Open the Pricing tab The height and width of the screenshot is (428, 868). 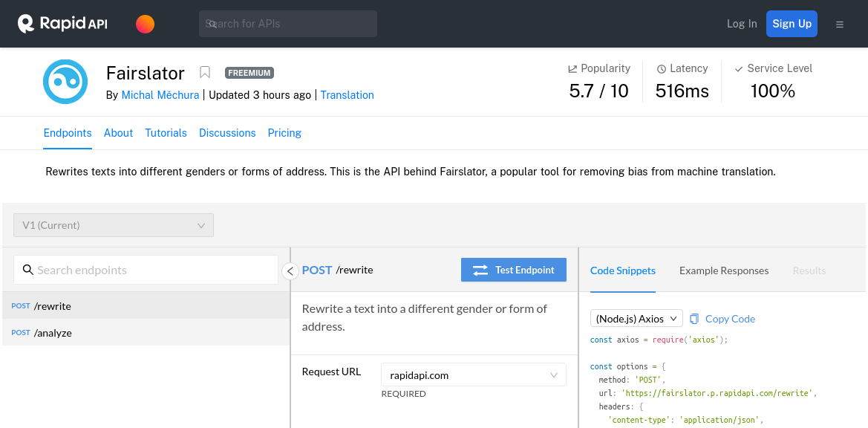284,133
